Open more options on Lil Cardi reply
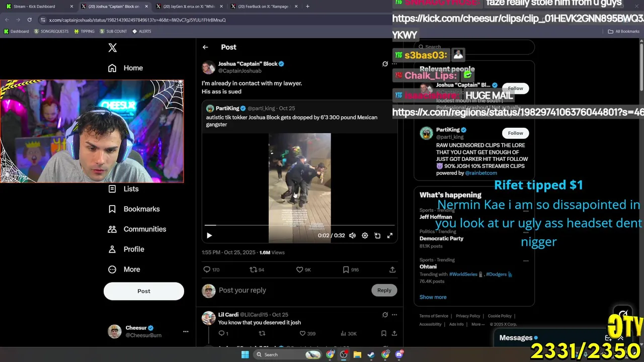The image size is (644, 362). 394,315
